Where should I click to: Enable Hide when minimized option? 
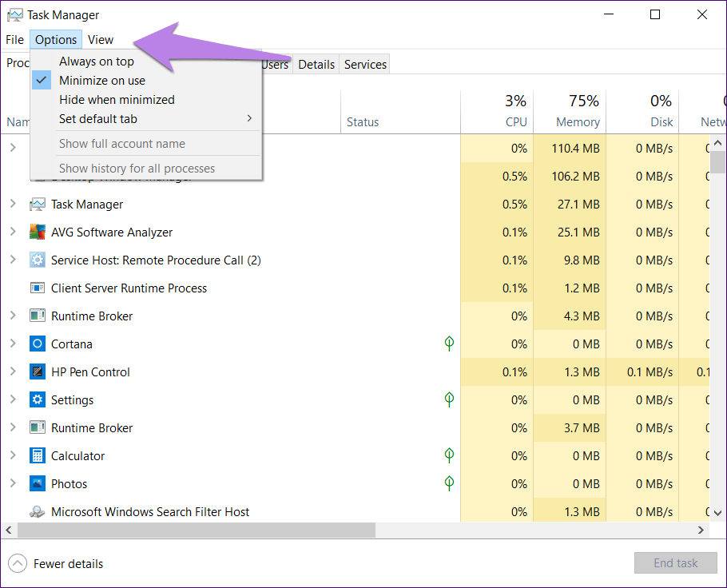146,100
